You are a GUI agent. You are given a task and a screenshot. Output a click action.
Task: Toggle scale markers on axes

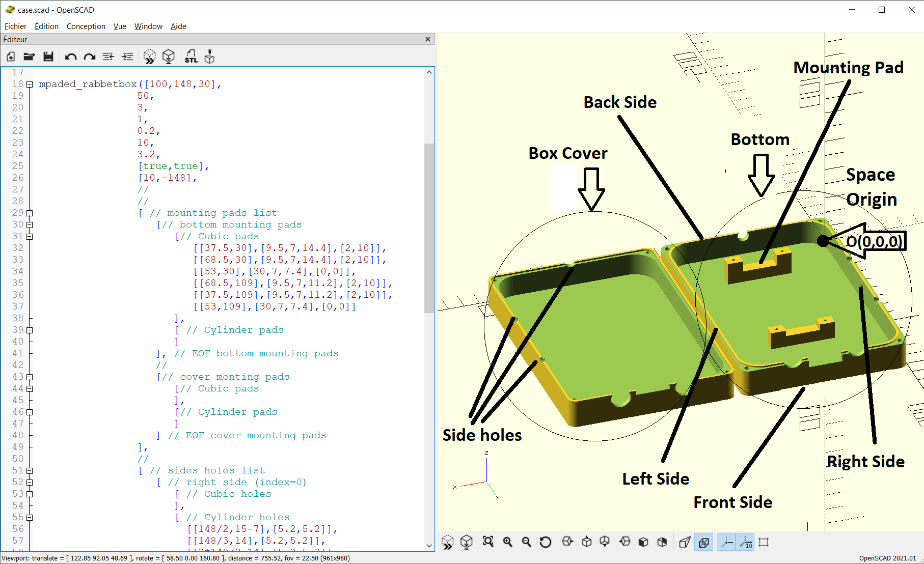[745, 542]
